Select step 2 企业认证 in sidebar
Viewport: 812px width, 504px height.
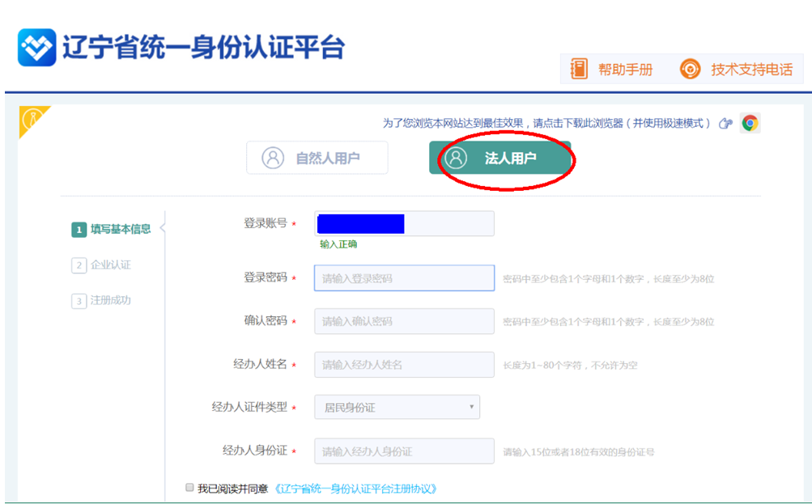coord(102,265)
